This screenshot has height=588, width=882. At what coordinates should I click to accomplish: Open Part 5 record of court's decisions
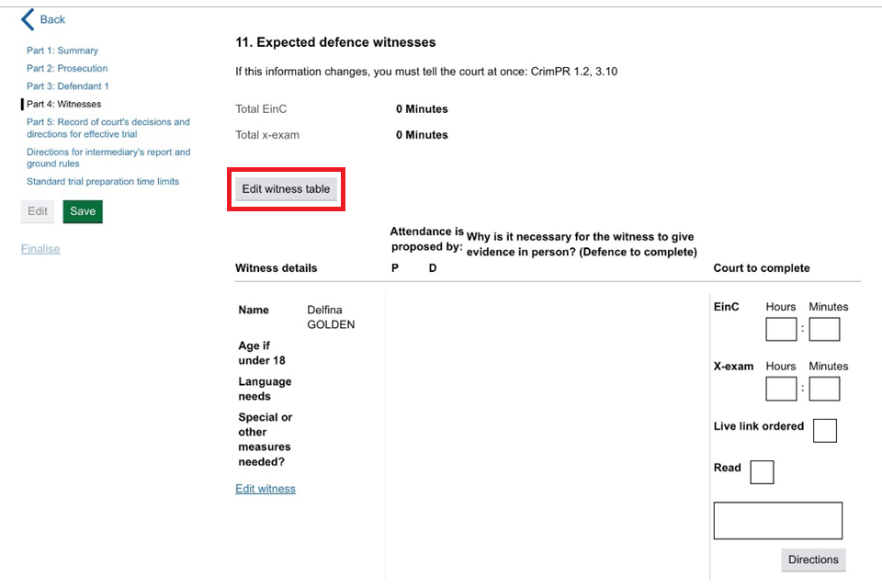[107, 128]
